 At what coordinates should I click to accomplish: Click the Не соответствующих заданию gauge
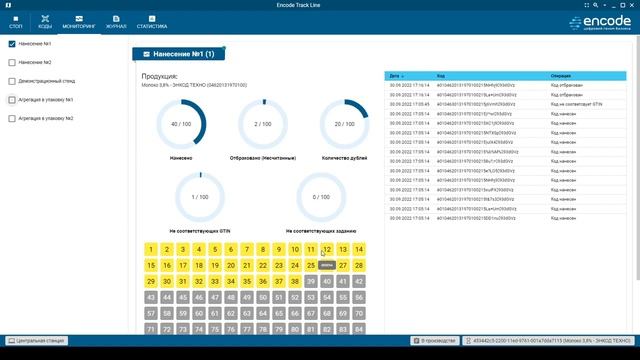(321, 197)
